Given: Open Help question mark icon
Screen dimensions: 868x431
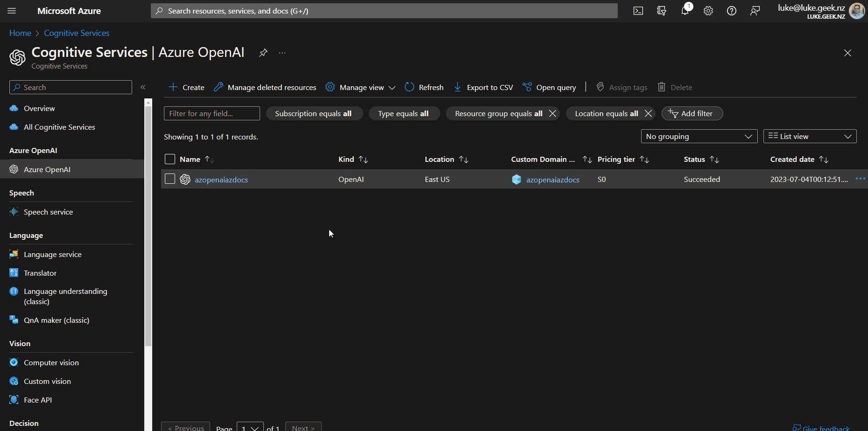Looking at the screenshot, I should [x=732, y=11].
